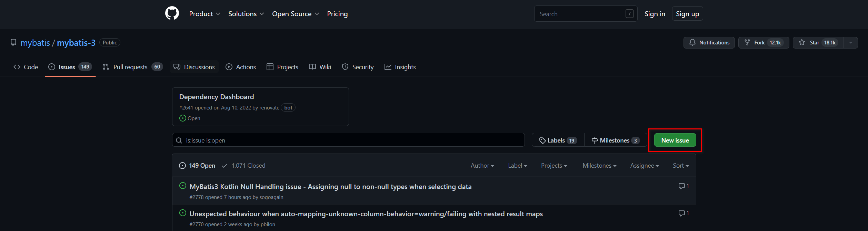The width and height of the screenshot is (868, 231).
Task: Open the Sort dropdown
Action: tap(680, 166)
